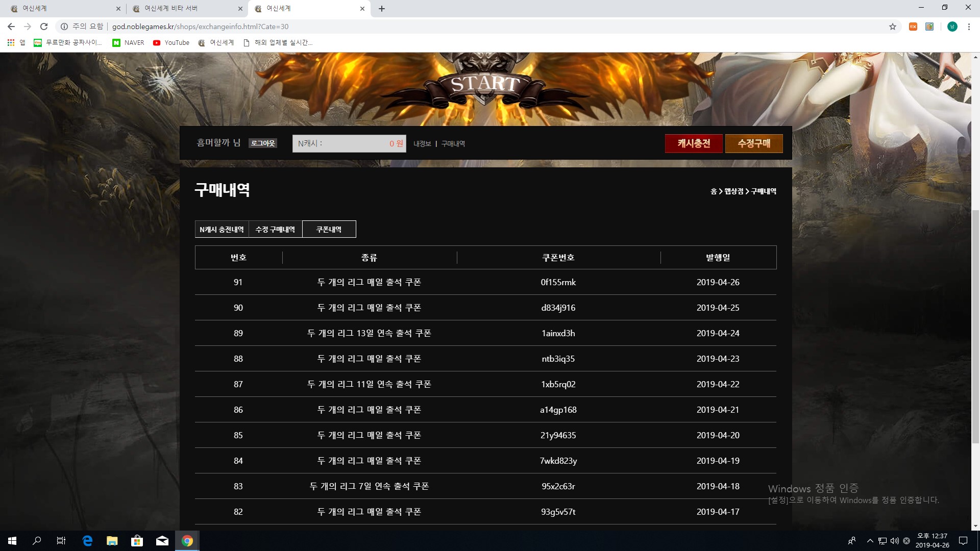Screen dimensions: 980x551
Task: Bookmark this page with the star icon
Action: [x=893, y=27]
